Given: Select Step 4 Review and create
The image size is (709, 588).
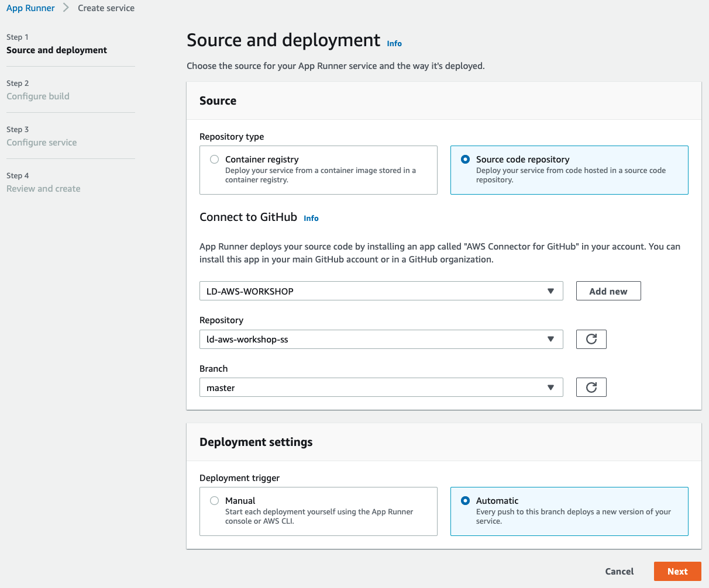Looking at the screenshot, I should tap(43, 189).
